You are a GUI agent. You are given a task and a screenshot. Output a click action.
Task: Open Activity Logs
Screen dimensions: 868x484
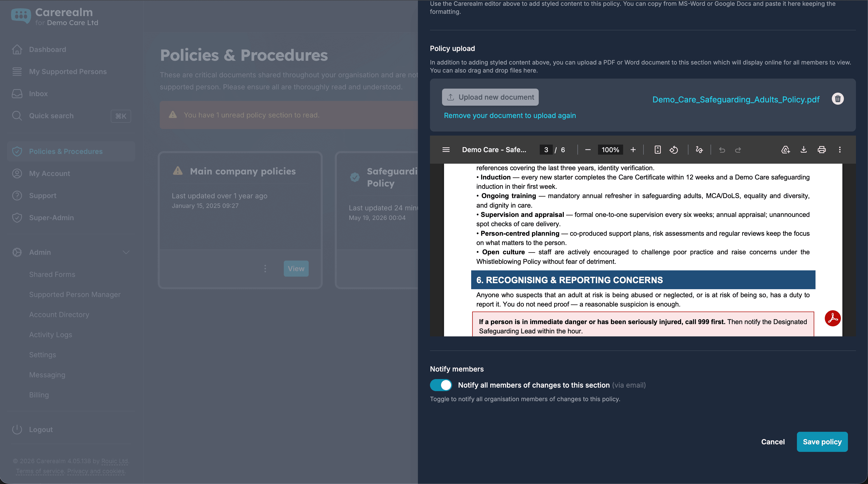coord(50,334)
